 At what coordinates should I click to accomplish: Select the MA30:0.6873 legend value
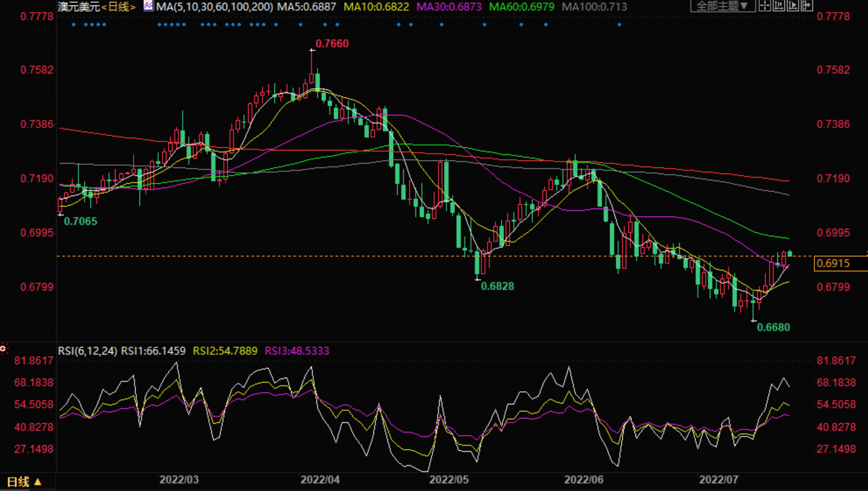[449, 7]
